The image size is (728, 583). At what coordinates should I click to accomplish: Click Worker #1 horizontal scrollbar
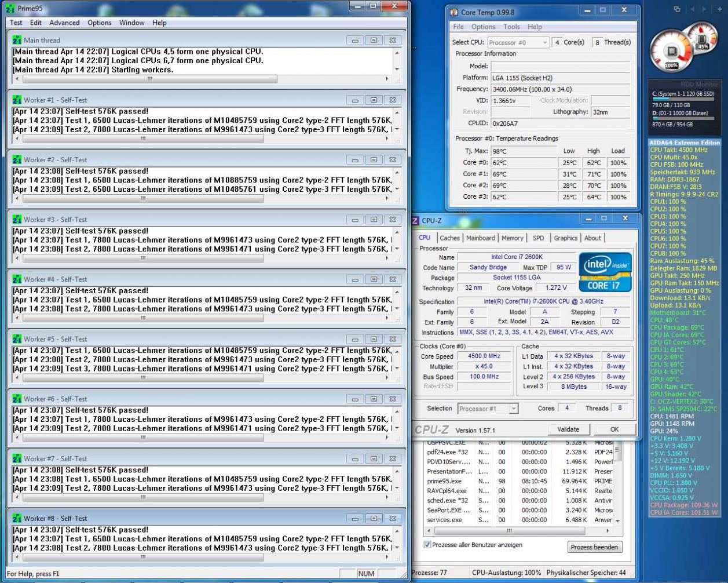(202, 139)
